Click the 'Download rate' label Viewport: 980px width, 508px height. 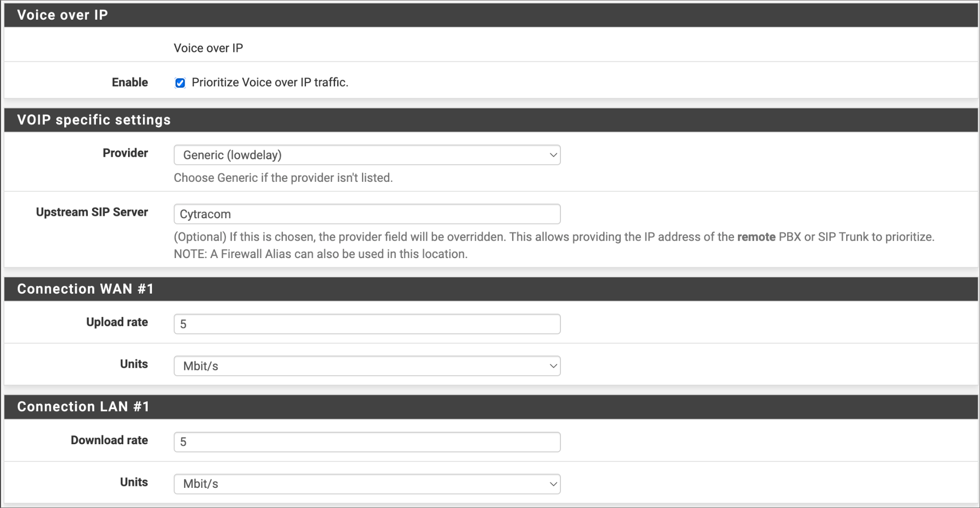click(109, 440)
